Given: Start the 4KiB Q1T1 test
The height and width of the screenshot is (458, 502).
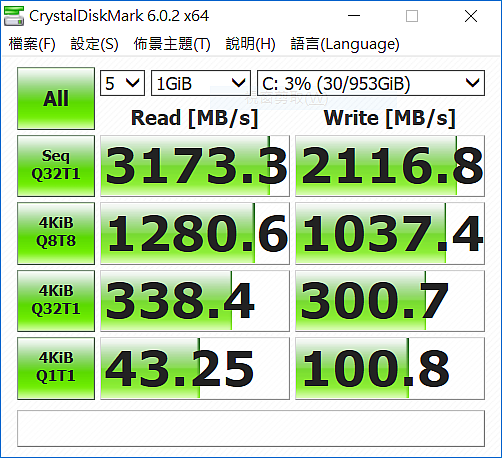Looking at the screenshot, I should [56, 368].
